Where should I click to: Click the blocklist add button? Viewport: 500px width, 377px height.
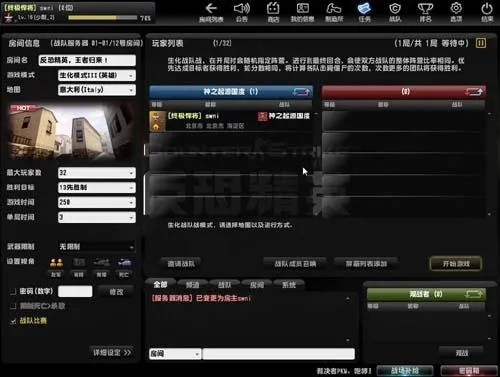pyautogui.click(x=366, y=264)
